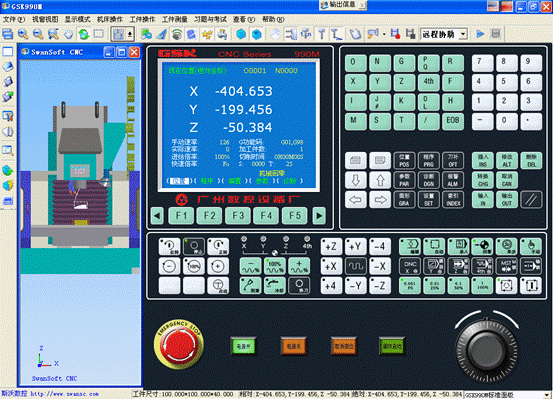The width and height of the screenshot is (553, 399).
Task: Click the SwanSoft website link in status bar
Action: click(x=64, y=394)
